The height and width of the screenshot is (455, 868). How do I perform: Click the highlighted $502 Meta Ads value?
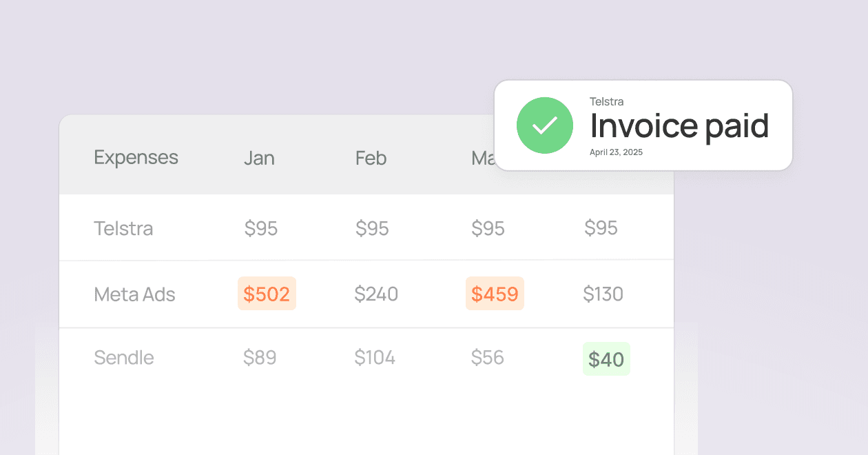click(x=267, y=294)
